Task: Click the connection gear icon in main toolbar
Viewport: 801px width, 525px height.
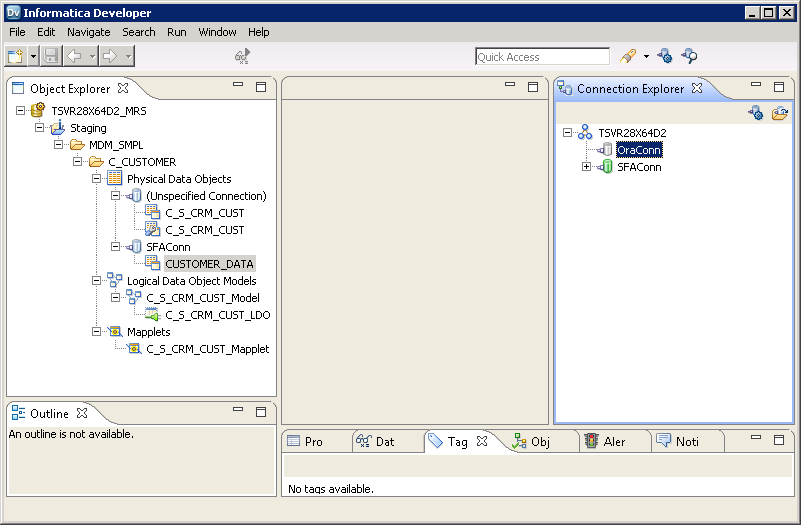Action: coord(665,56)
